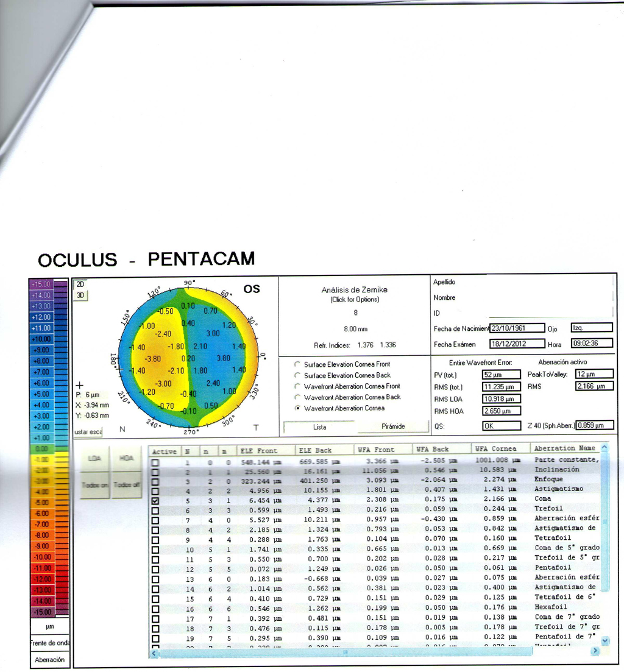Click the Astigmatismo name in row 4
This screenshot has width=624, height=672.
click(x=559, y=489)
